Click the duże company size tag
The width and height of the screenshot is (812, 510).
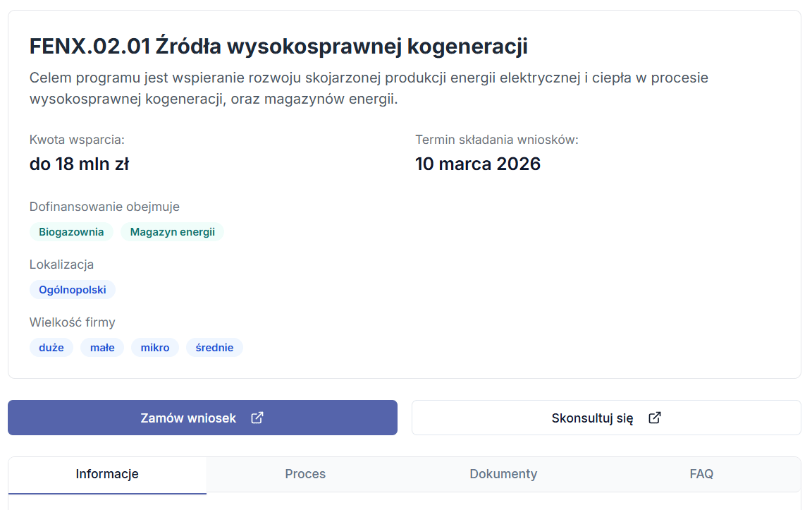point(51,348)
